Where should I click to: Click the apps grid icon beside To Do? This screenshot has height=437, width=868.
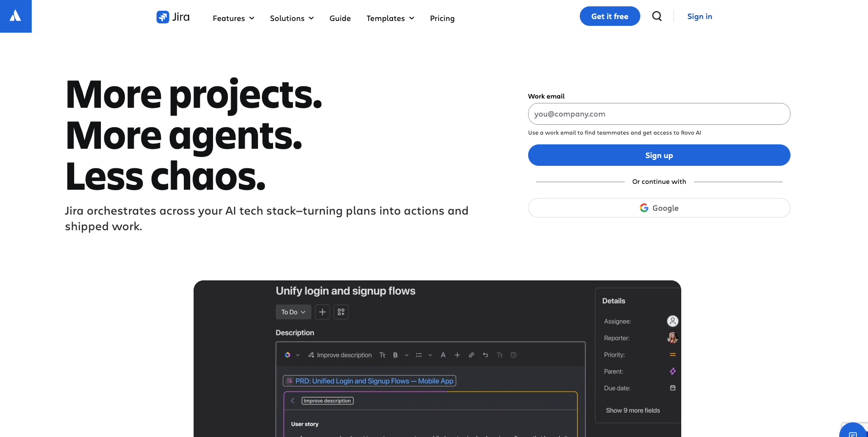[x=341, y=312]
